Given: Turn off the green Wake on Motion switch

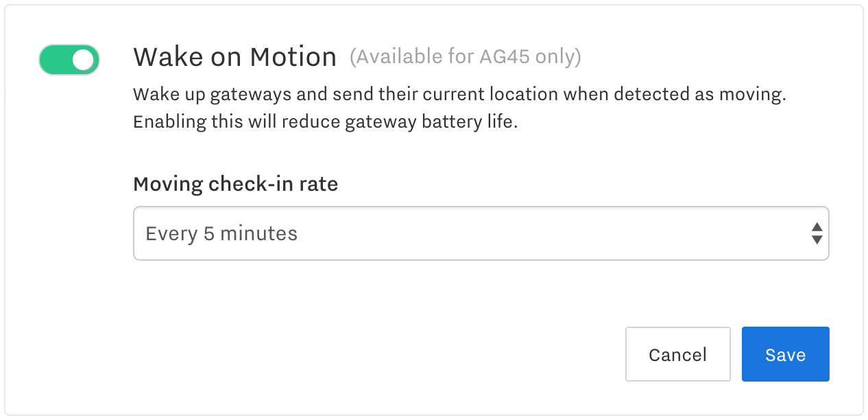Looking at the screenshot, I should click(x=69, y=60).
